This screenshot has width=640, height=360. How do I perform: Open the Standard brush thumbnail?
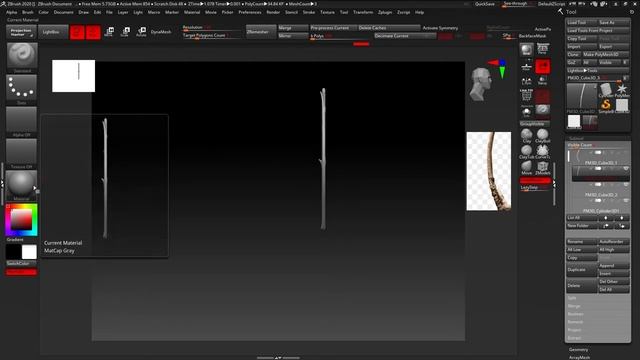22,55
